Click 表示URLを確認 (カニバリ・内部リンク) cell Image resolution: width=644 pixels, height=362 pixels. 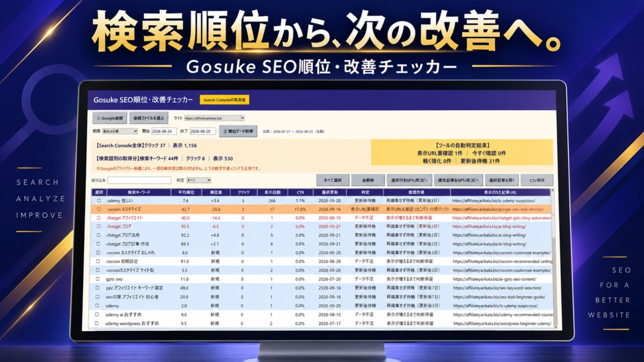click(x=417, y=209)
